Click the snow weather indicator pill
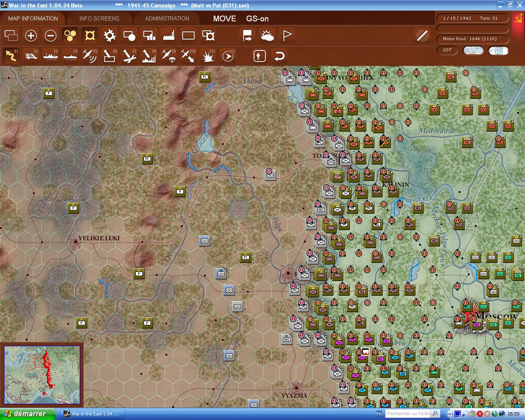The image size is (525, 420). tap(473, 50)
